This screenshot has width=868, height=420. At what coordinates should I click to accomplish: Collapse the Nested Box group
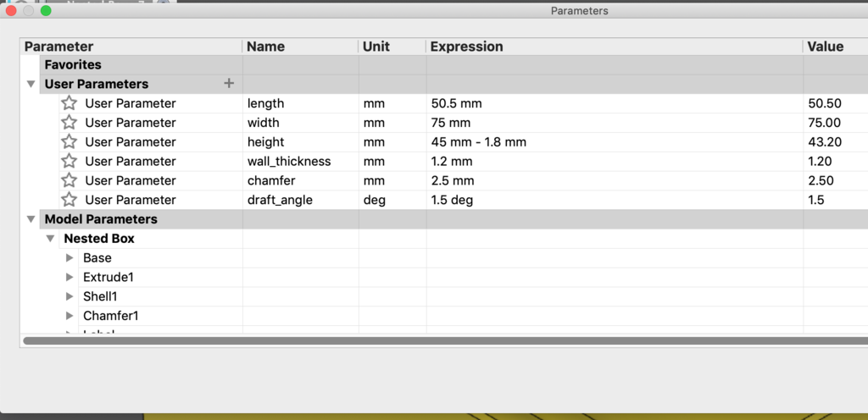[51, 239]
